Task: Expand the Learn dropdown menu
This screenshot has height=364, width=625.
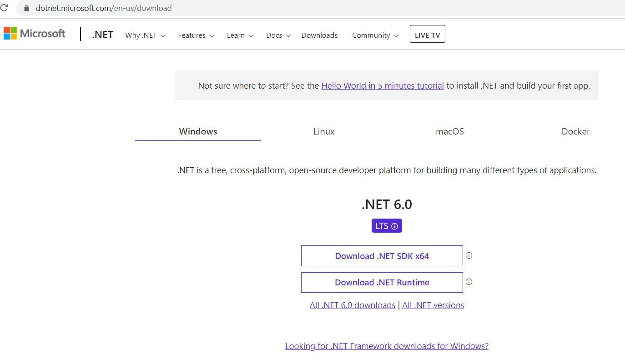Action: click(240, 35)
